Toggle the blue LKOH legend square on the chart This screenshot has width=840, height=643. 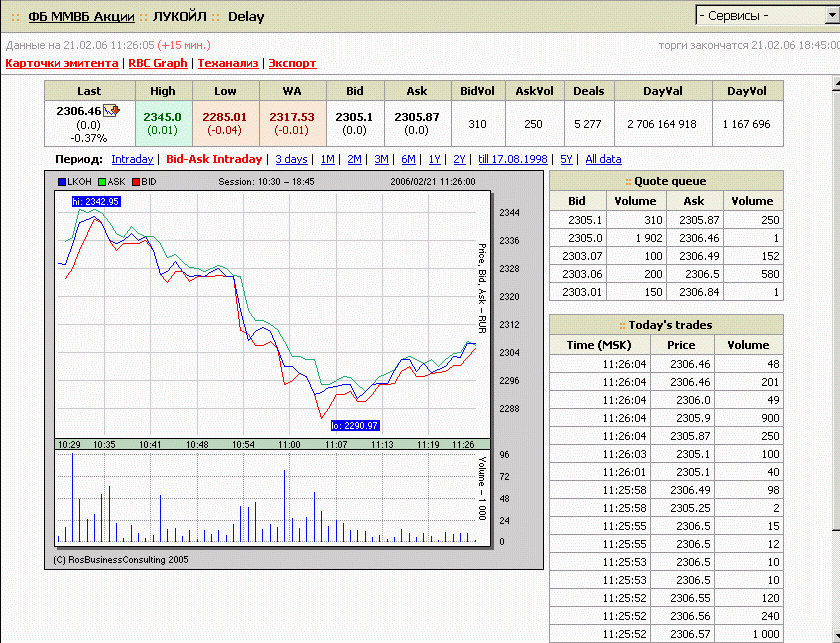[x=60, y=180]
